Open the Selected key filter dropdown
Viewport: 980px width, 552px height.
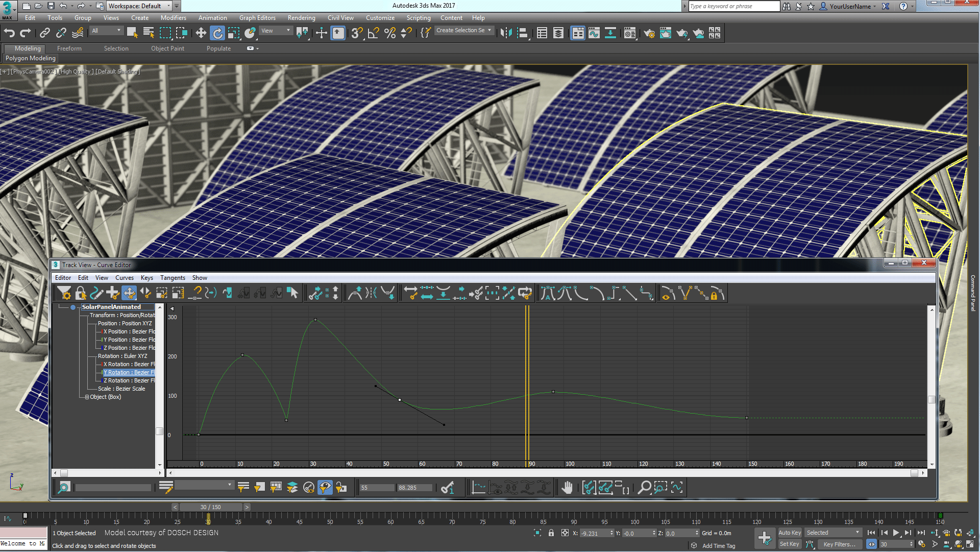(x=833, y=533)
